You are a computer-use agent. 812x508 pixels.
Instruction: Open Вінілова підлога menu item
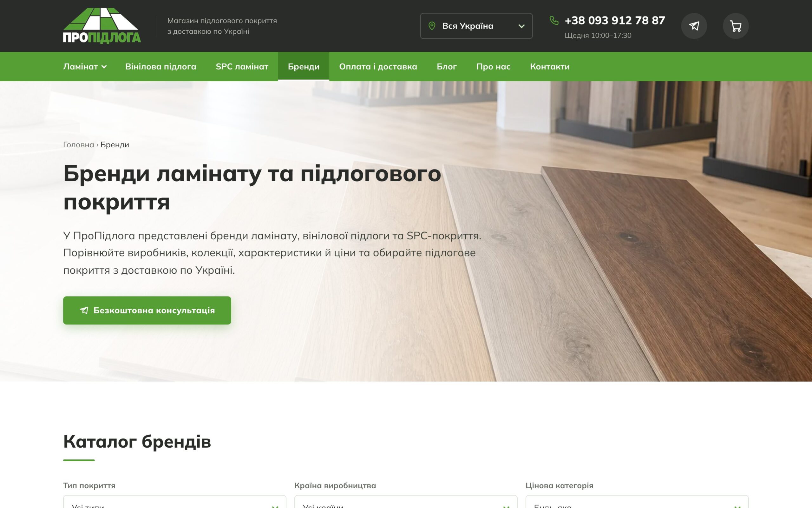161,67
